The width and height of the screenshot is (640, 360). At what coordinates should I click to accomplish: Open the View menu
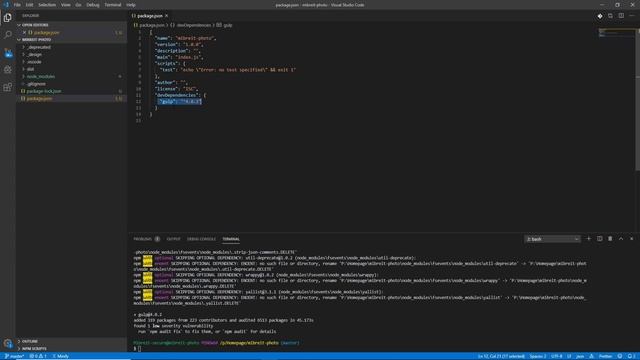point(66,5)
